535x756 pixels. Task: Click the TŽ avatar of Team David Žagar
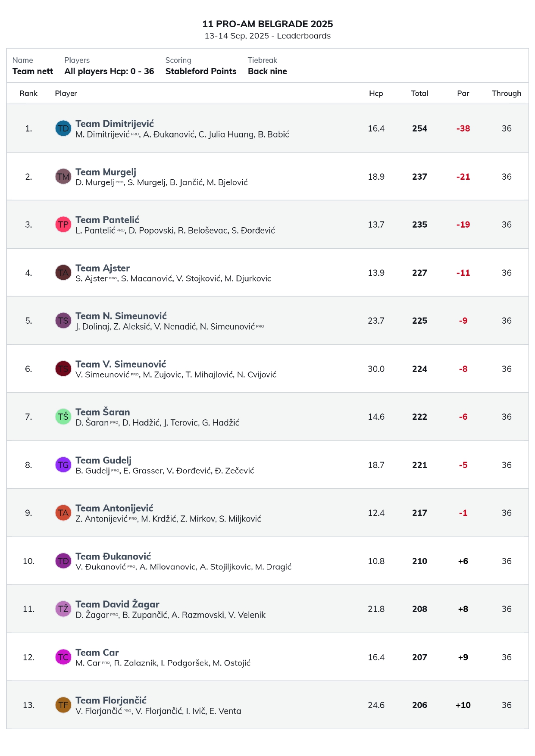pyautogui.click(x=63, y=609)
